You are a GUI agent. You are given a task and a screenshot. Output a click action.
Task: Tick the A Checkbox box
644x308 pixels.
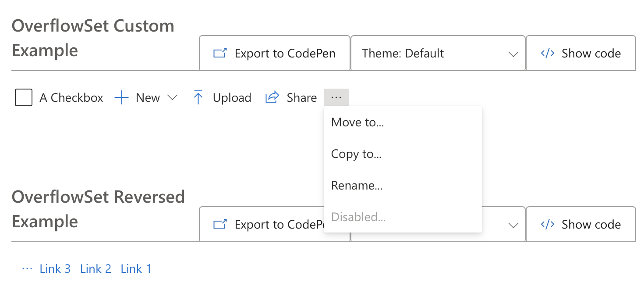pos(24,97)
